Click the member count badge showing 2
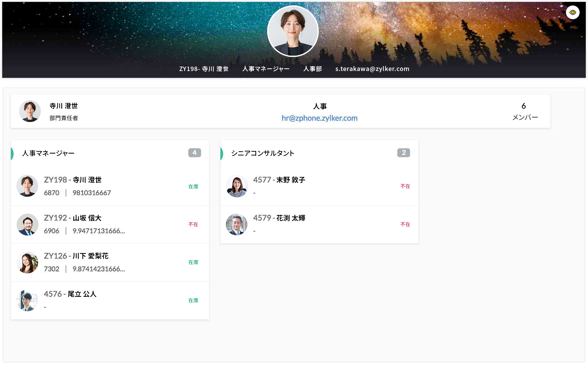The height and width of the screenshot is (391, 588). point(404,153)
